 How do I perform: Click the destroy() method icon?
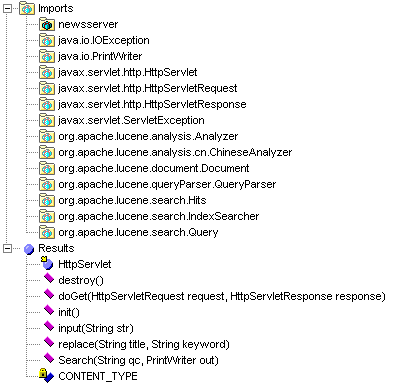point(49,278)
